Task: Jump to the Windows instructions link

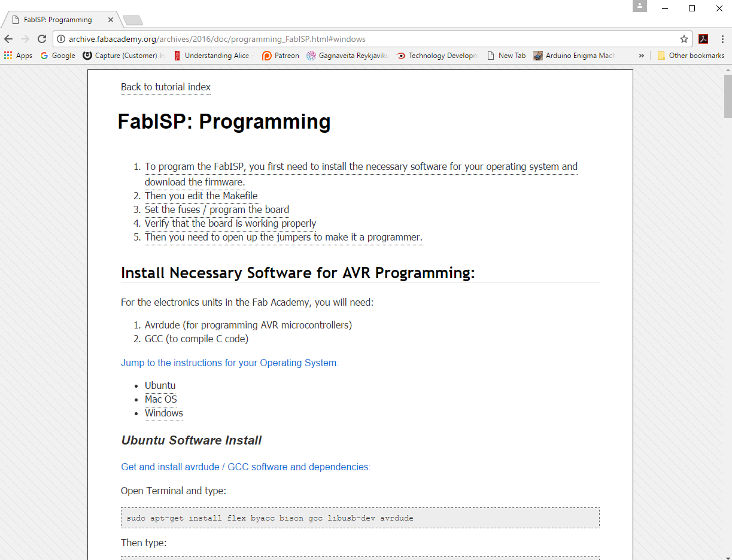Action: [164, 413]
